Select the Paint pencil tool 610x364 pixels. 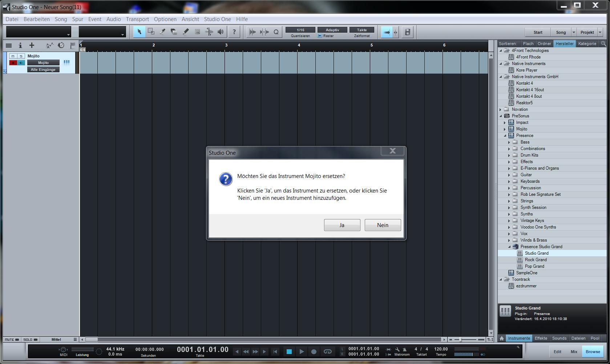(186, 32)
